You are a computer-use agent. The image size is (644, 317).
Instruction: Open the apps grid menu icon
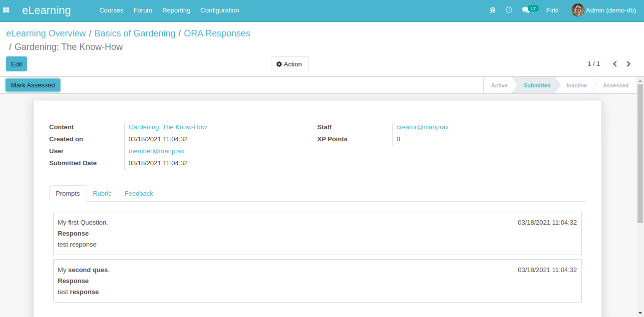(x=6, y=10)
